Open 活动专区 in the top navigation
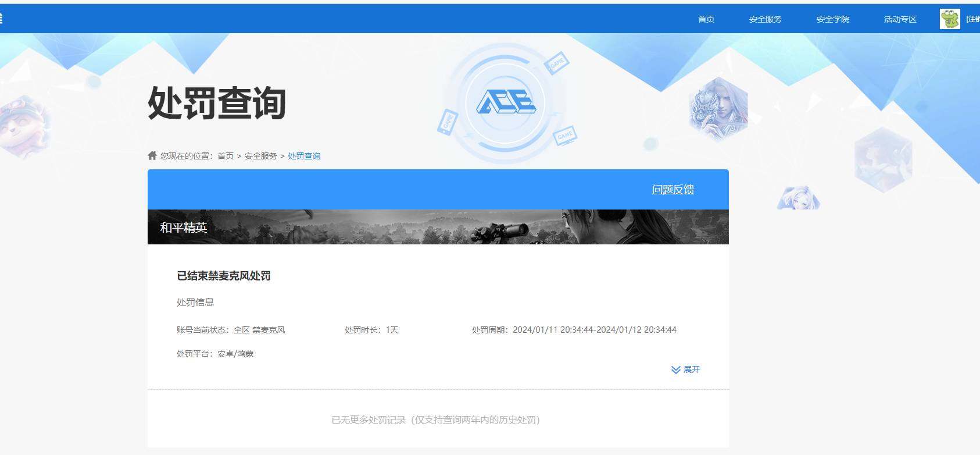 click(x=900, y=19)
